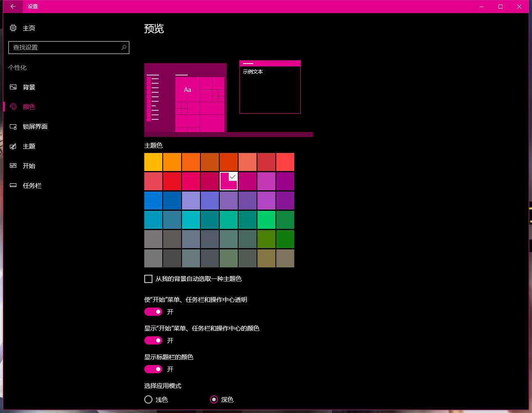
Task: Maximize the 设置 window
Action: tap(500, 7)
